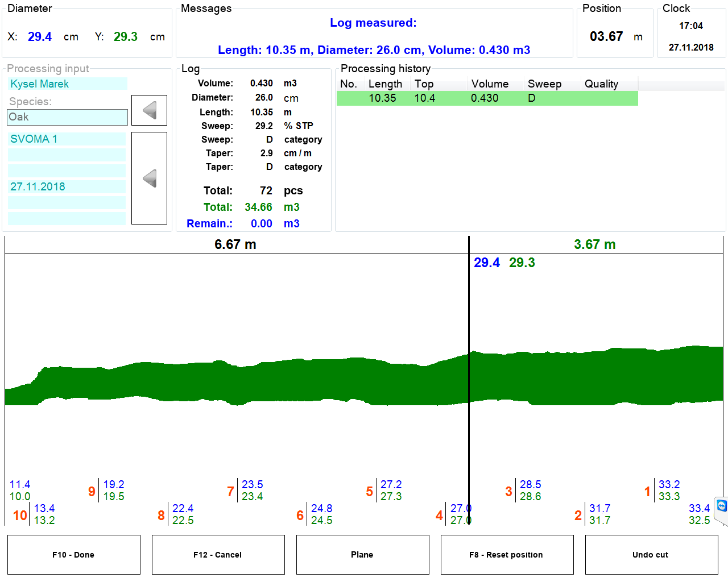Viewport: 728px width, 582px height.
Task: Select cut marker 2 on the log profile
Action: [x=578, y=516]
